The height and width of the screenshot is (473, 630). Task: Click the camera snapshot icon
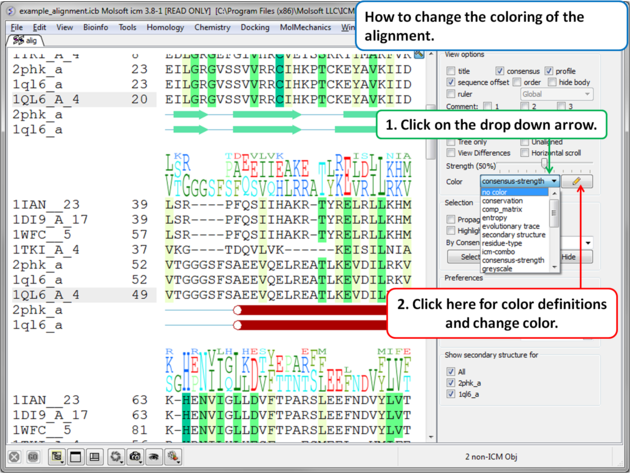point(136,457)
